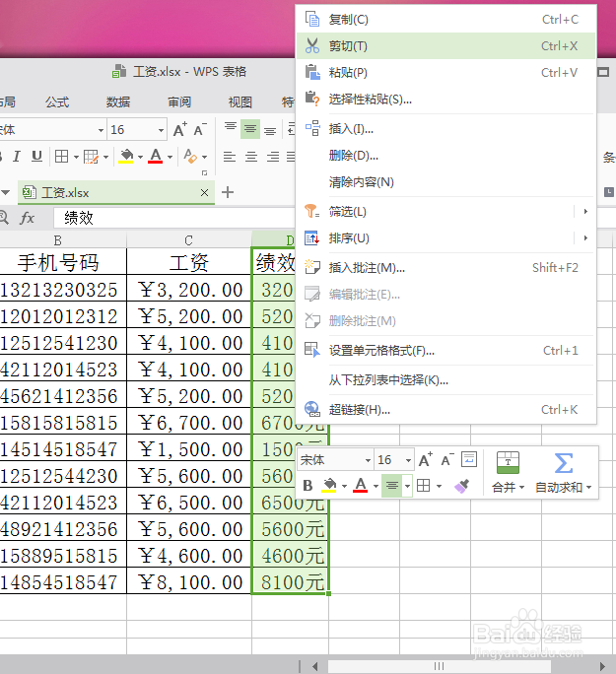Click the sort icon in context menu

pyautogui.click(x=312, y=238)
